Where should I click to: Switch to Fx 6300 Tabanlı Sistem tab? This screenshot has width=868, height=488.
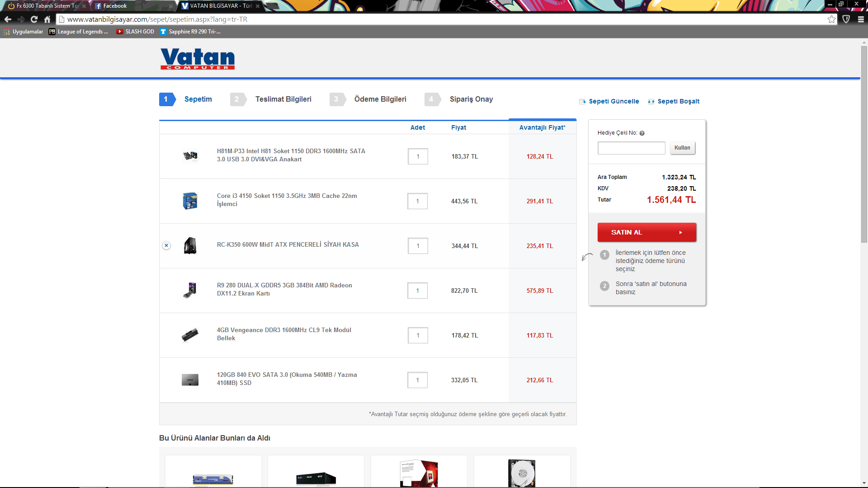(x=45, y=6)
